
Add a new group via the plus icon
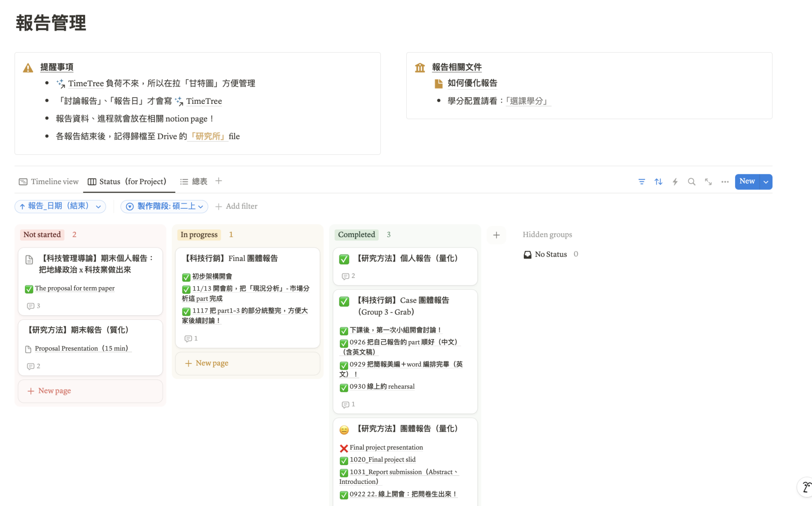[x=496, y=235]
